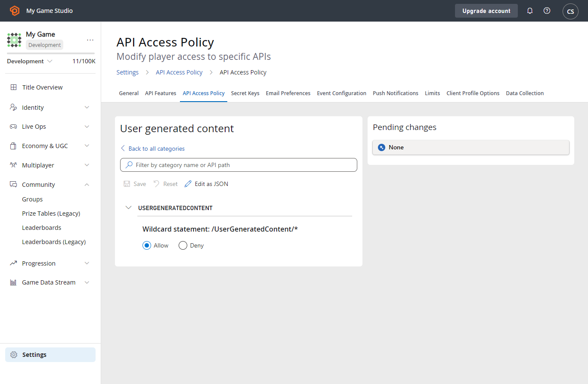Click the Community chat icon
Screen dimensions: 588x384
(x=13, y=185)
